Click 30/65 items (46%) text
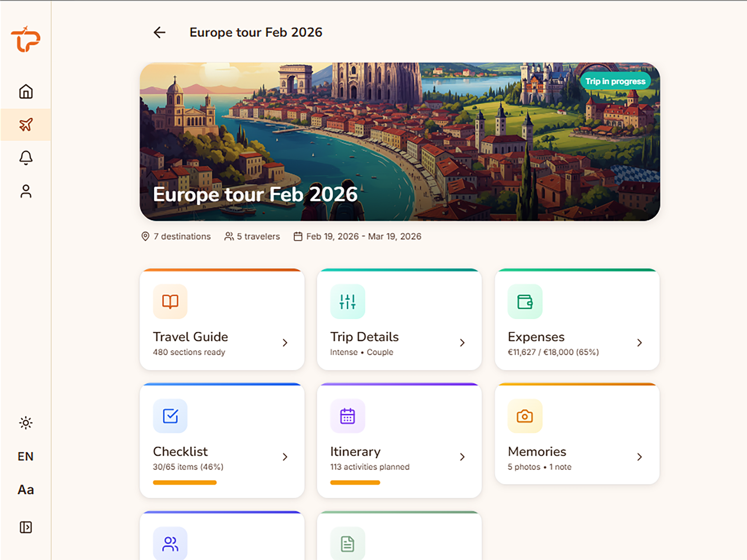This screenshot has width=747, height=560. pyautogui.click(x=188, y=466)
